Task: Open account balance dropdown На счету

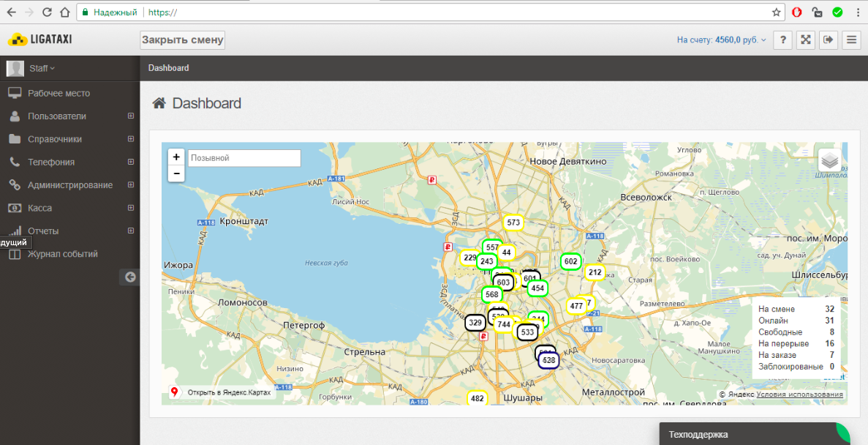Action: (x=721, y=40)
